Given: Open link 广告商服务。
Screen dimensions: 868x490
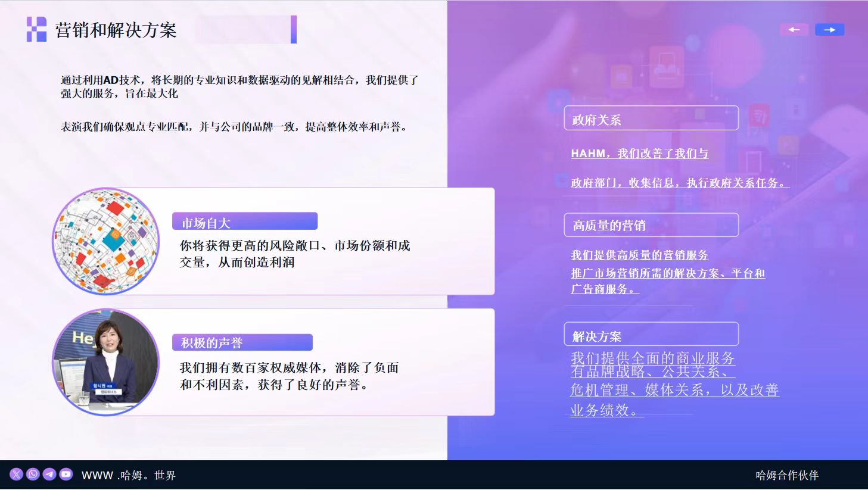Looking at the screenshot, I should (x=605, y=289).
